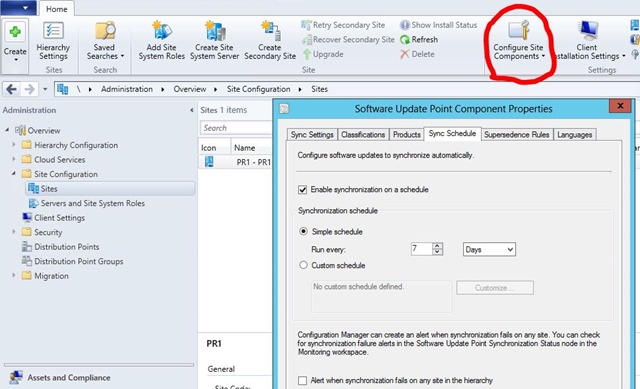Click Create Secondary Site
This screenshot has width=640, height=389.
tap(270, 41)
